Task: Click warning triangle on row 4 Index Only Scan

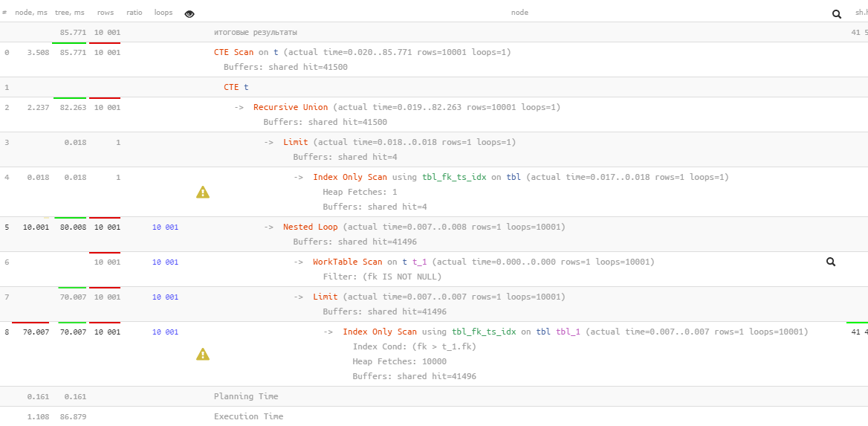Action: pos(203,193)
